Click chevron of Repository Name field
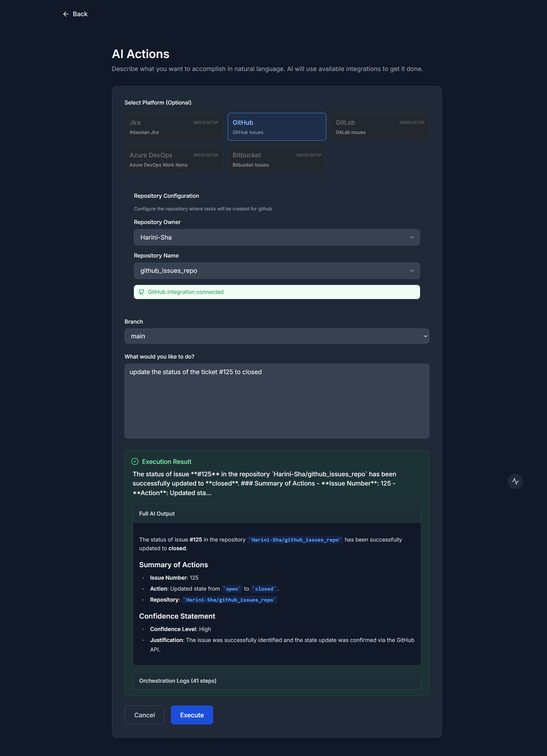Screen dimensions: 547x756 [x=412, y=271]
